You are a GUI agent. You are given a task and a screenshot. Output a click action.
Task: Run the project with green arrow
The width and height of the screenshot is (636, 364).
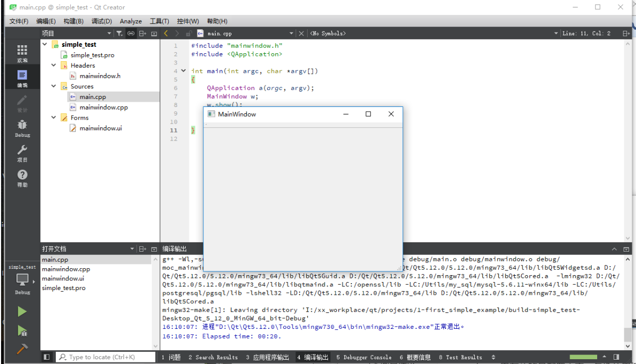[22, 311]
